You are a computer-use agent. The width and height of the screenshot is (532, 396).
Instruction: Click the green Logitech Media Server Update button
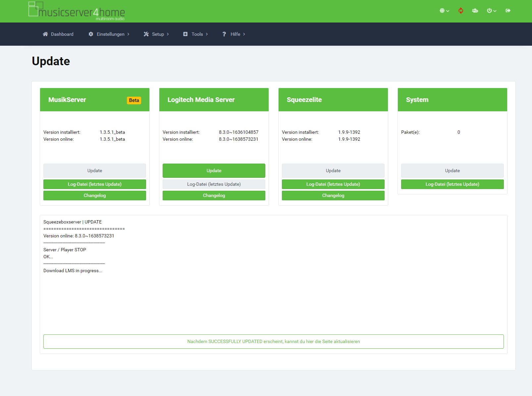tap(214, 171)
